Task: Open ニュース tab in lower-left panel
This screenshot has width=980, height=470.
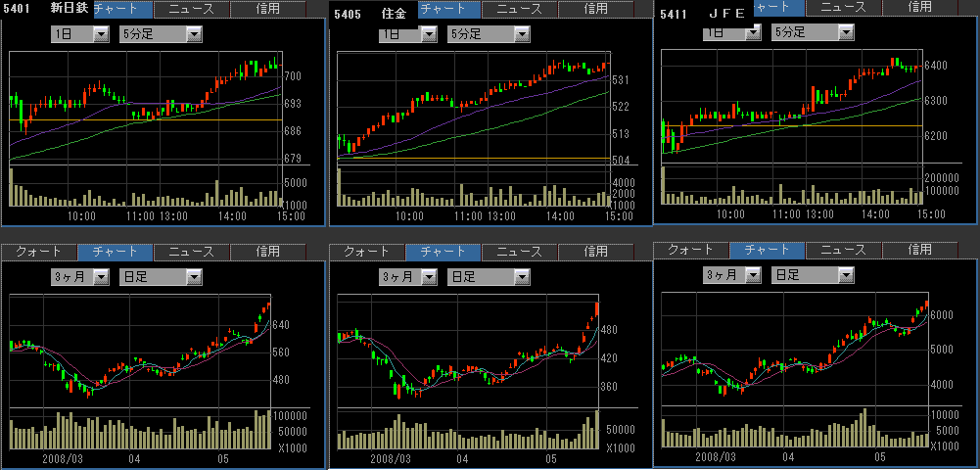Action: coord(192,252)
